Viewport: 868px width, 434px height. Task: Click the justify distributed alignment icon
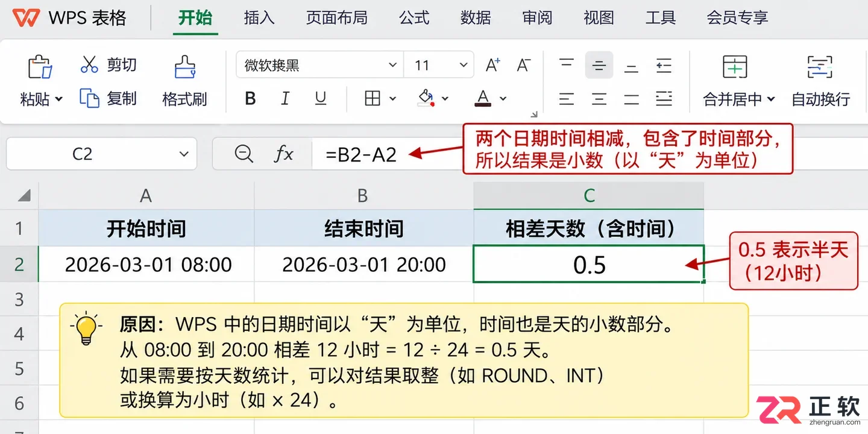point(664,98)
